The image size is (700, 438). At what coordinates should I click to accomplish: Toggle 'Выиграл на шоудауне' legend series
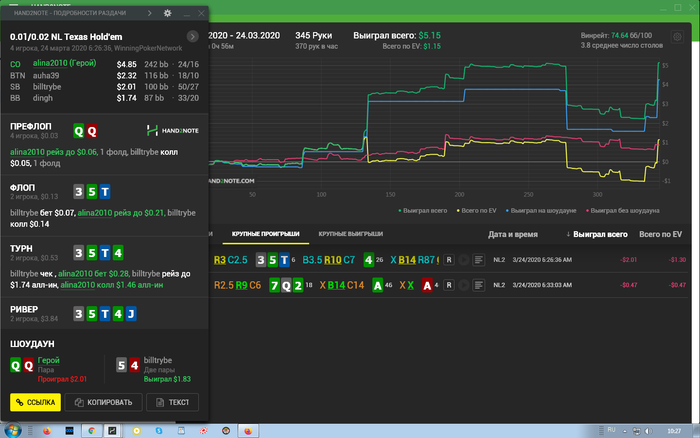541,211
